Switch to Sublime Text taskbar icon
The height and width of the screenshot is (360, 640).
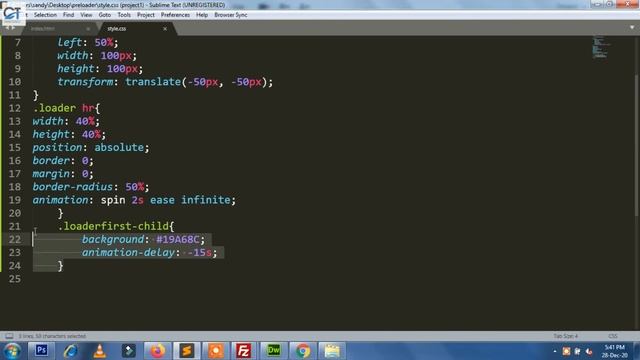click(x=187, y=351)
